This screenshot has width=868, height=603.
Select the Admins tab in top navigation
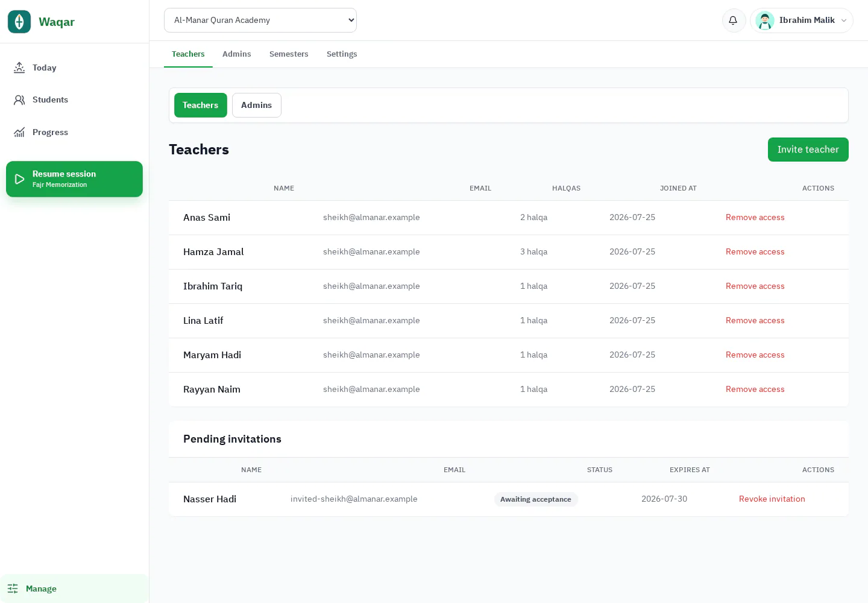coord(237,54)
